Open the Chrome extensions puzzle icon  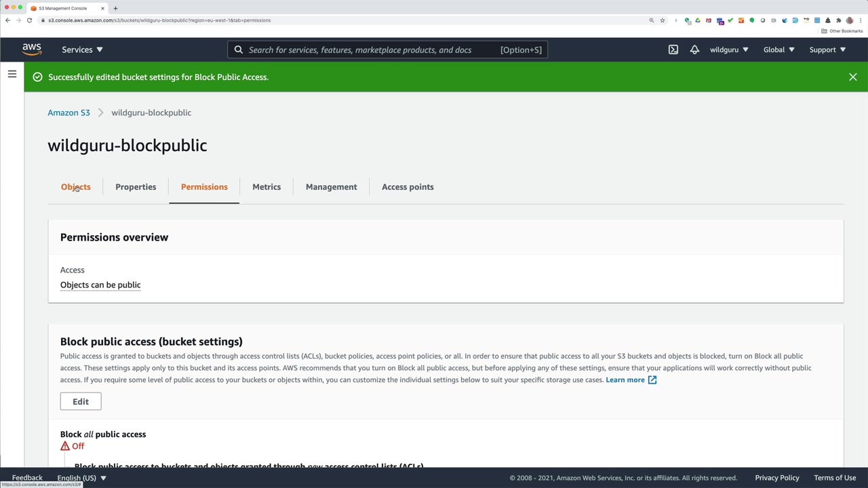(x=839, y=20)
